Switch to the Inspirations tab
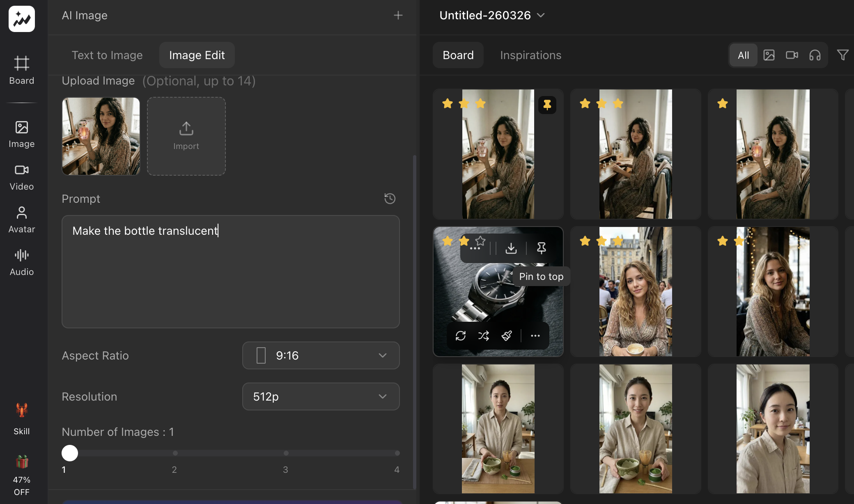 pyautogui.click(x=530, y=55)
